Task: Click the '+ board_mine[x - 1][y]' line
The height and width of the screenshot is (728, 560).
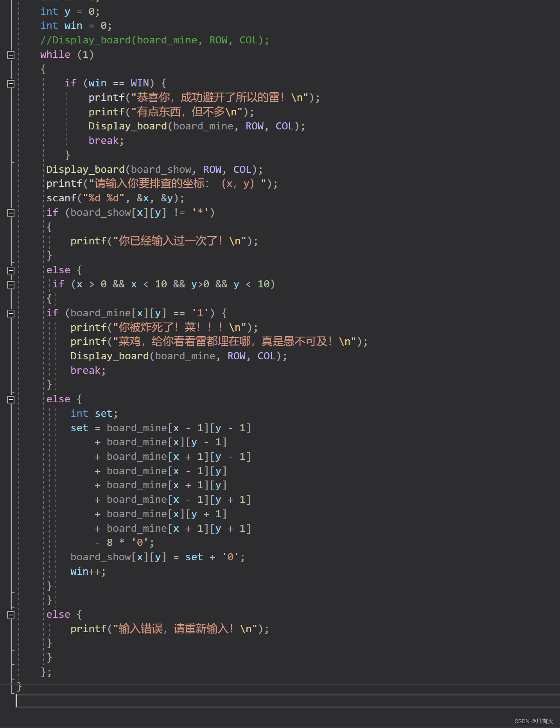Action: click(x=161, y=471)
